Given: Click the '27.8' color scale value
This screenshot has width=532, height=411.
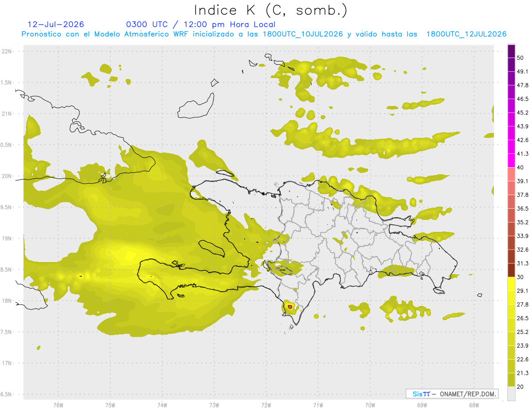Looking at the screenshot, I should [x=522, y=305].
